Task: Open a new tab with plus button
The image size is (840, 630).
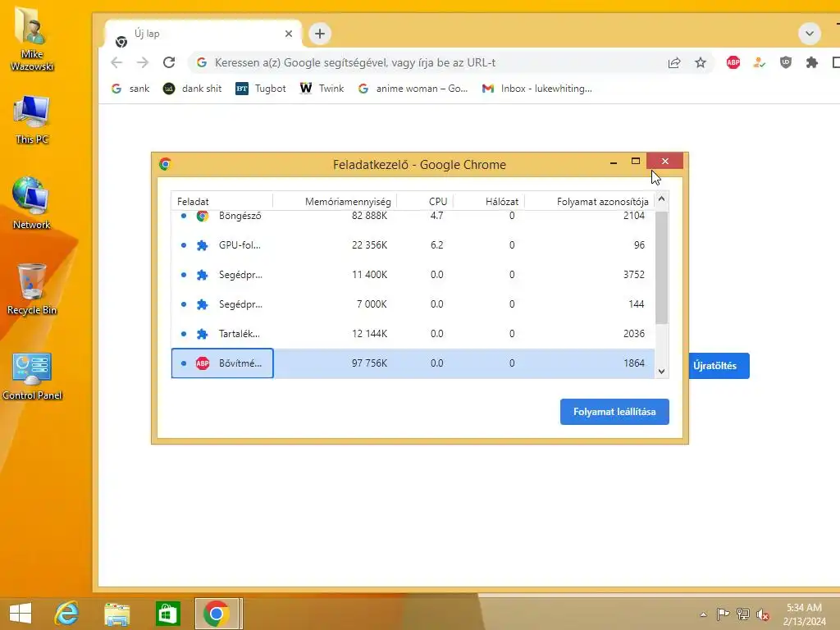Action: tap(320, 34)
